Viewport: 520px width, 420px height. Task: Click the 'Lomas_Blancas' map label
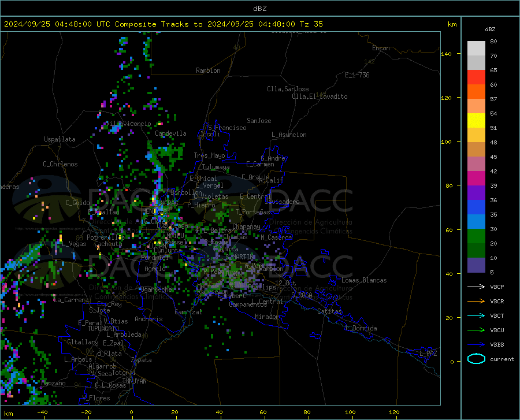(364, 280)
